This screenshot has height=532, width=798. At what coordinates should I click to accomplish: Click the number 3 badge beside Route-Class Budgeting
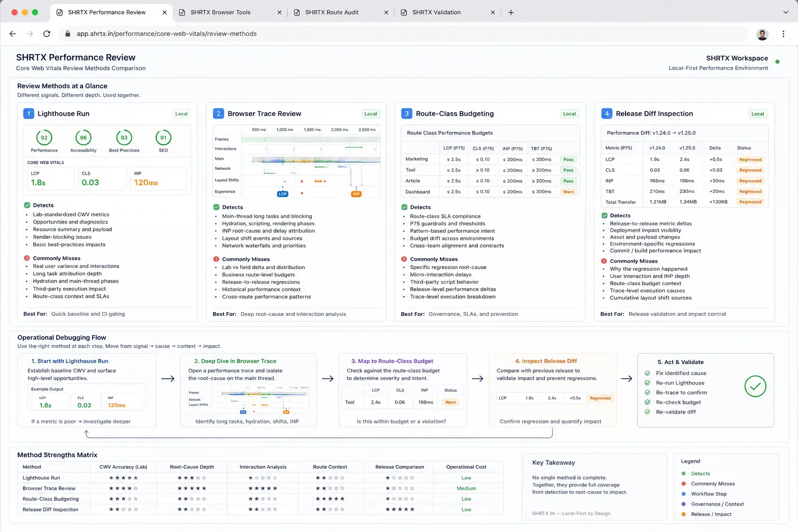(x=407, y=114)
